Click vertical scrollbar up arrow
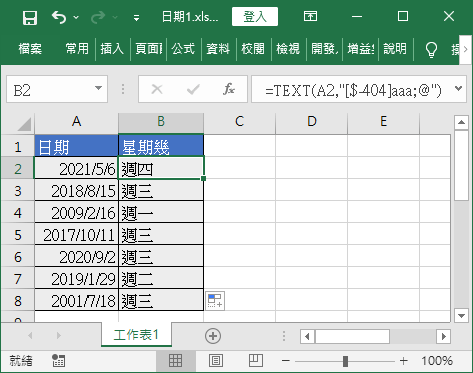The width and height of the screenshot is (473, 373). coord(461,122)
